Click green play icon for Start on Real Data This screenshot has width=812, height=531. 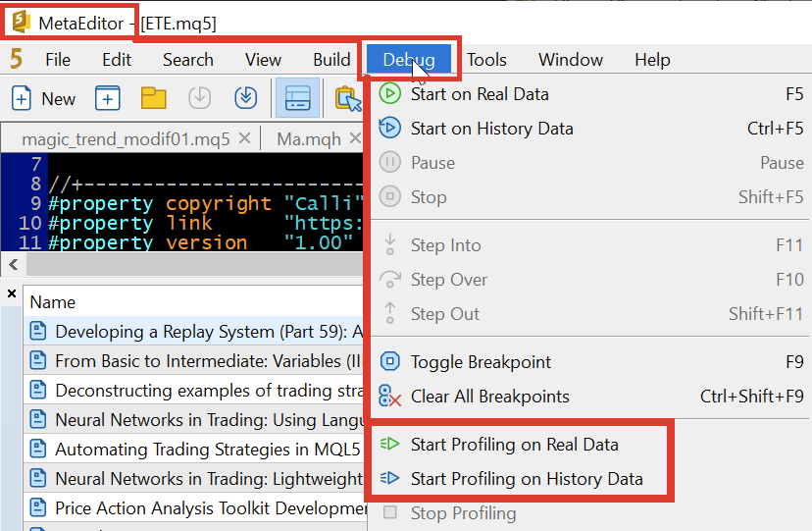coord(390,94)
